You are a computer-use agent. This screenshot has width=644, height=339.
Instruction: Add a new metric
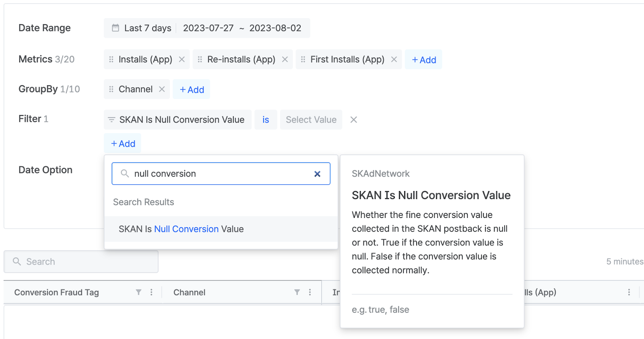[x=423, y=60]
